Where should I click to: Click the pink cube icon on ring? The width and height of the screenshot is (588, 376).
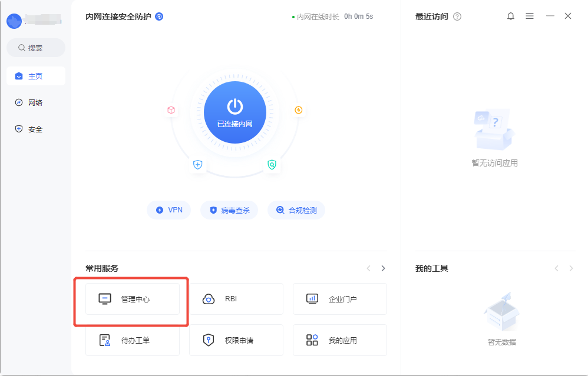[x=171, y=110]
